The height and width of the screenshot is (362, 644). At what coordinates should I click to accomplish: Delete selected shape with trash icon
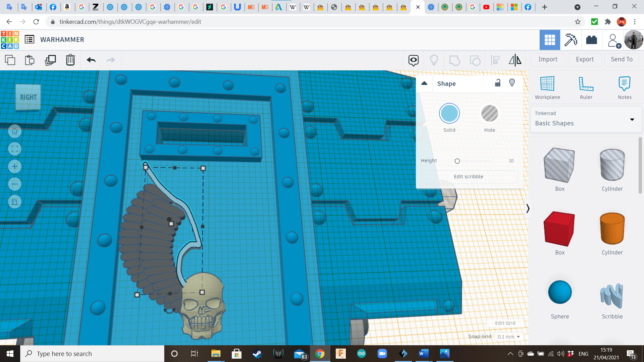[x=70, y=60]
